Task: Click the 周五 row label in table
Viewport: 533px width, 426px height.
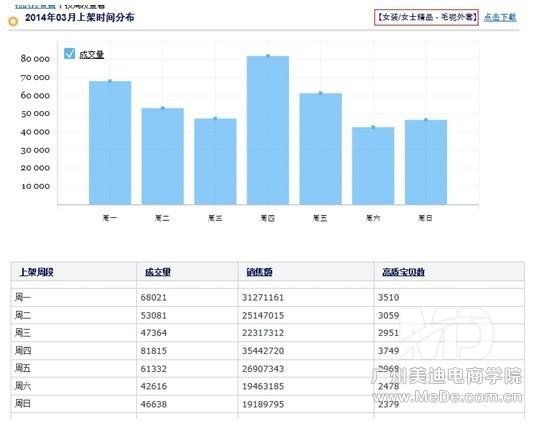Action: [23, 368]
